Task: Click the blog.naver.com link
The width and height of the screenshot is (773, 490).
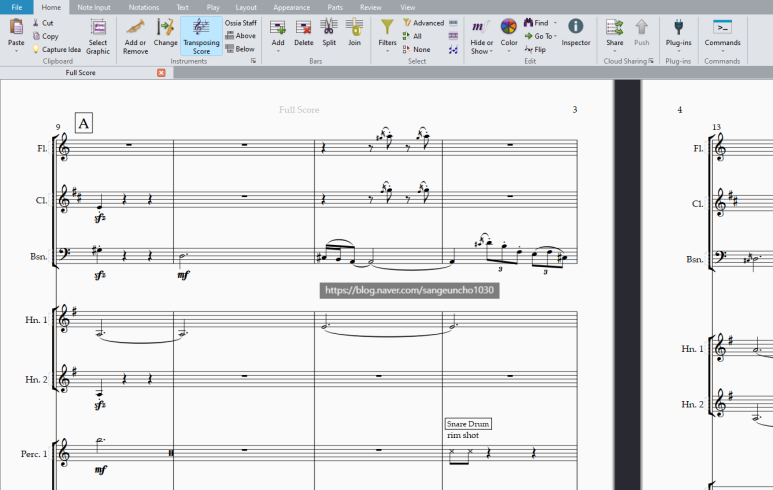Action: coord(409,290)
